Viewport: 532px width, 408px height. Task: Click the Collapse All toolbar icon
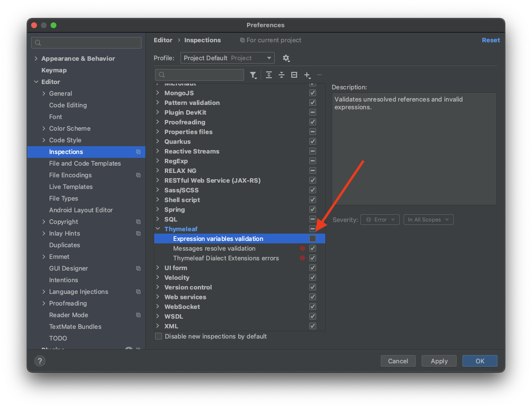point(282,75)
